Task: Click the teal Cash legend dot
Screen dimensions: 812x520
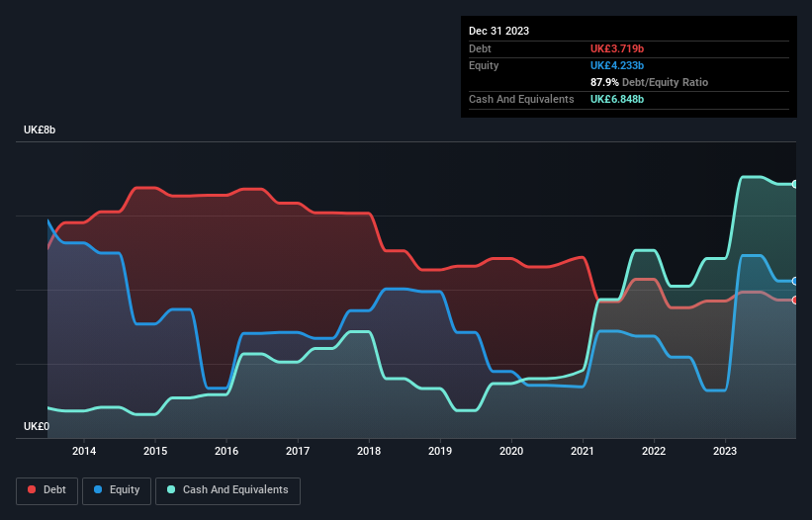Action: [x=171, y=489]
